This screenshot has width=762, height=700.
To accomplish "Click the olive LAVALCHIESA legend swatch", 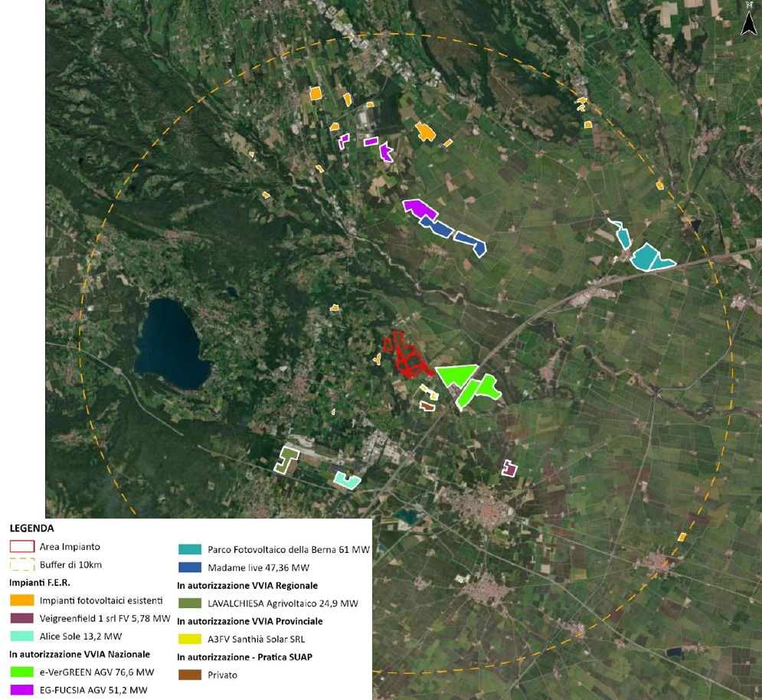I will (x=190, y=604).
